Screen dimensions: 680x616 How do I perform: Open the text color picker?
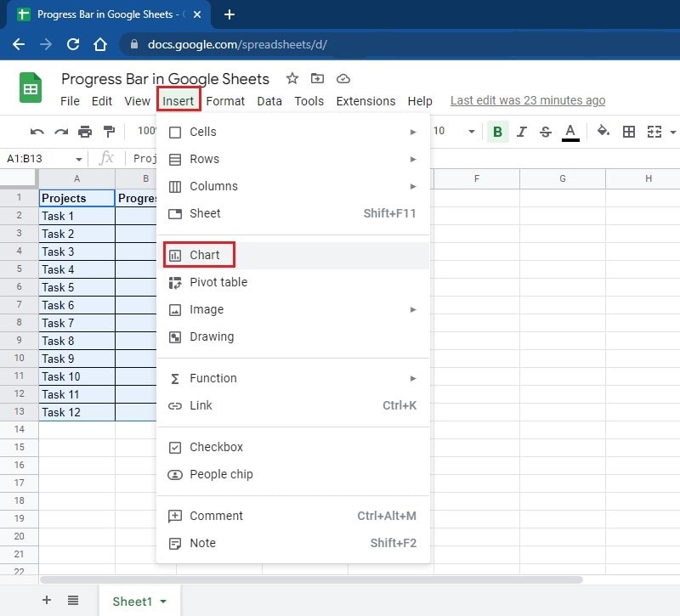coord(570,132)
